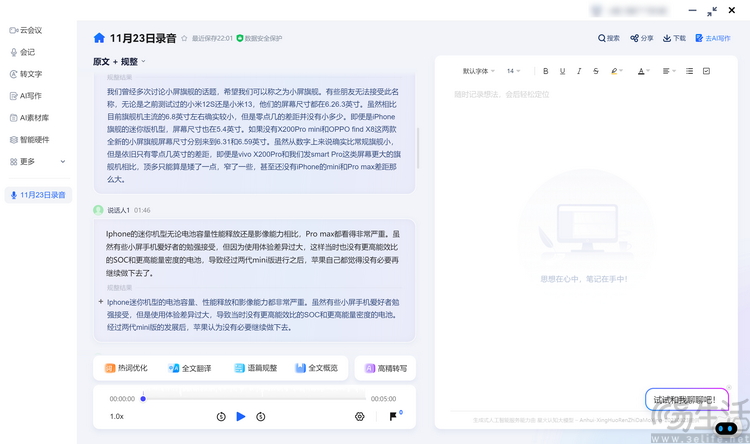Screen dimensions: 750x444
Task: Open the text alignment dropdown
Action: [x=669, y=71]
